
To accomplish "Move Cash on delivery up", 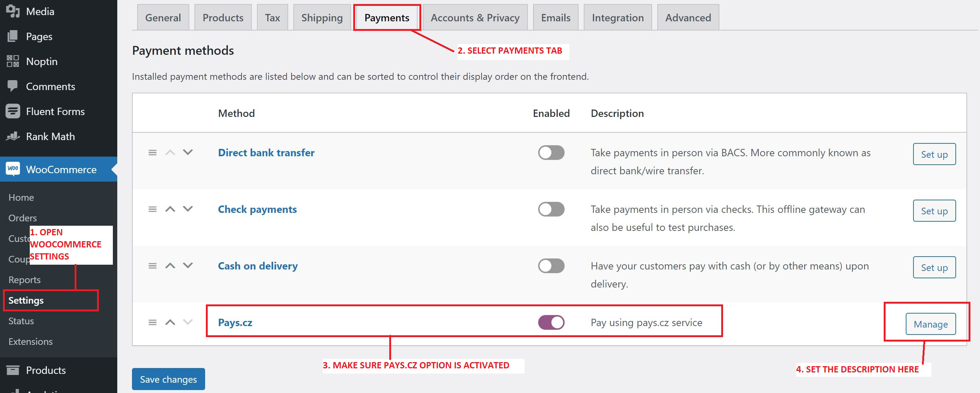I will click(x=170, y=265).
